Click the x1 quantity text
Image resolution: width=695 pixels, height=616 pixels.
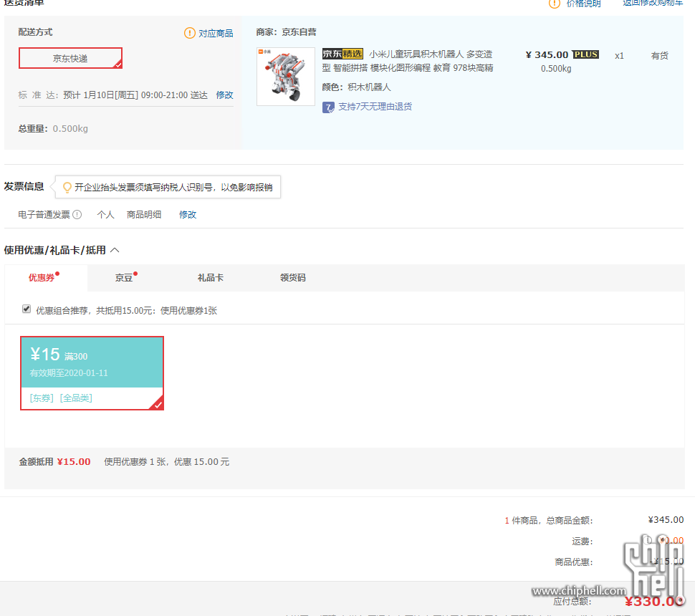tap(619, 56)
